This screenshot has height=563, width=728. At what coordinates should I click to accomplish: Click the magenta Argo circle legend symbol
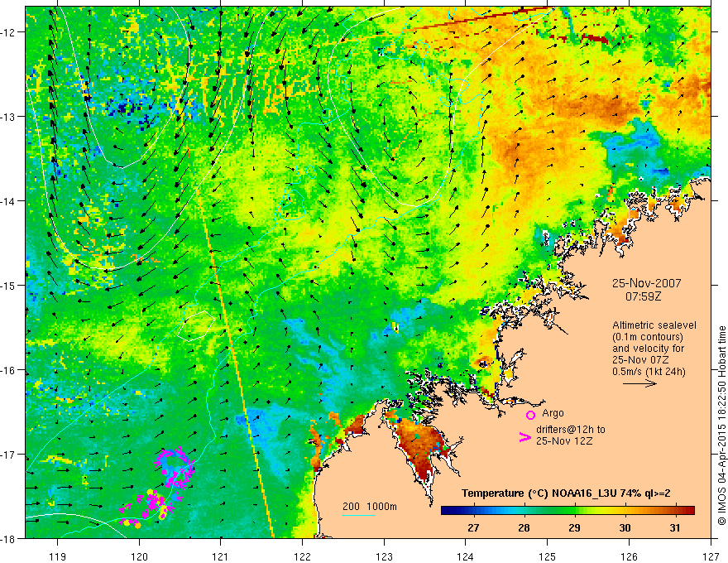click(x=530, y=415)
